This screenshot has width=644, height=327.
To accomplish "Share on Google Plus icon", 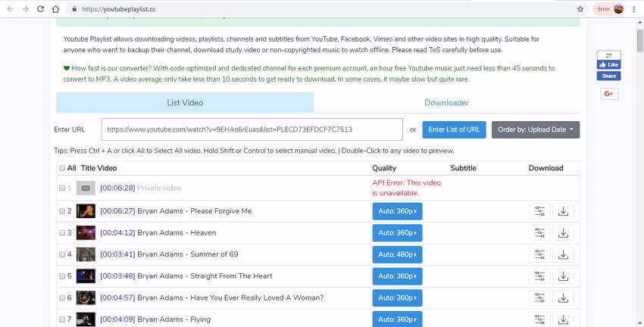I will coord(608,94).
